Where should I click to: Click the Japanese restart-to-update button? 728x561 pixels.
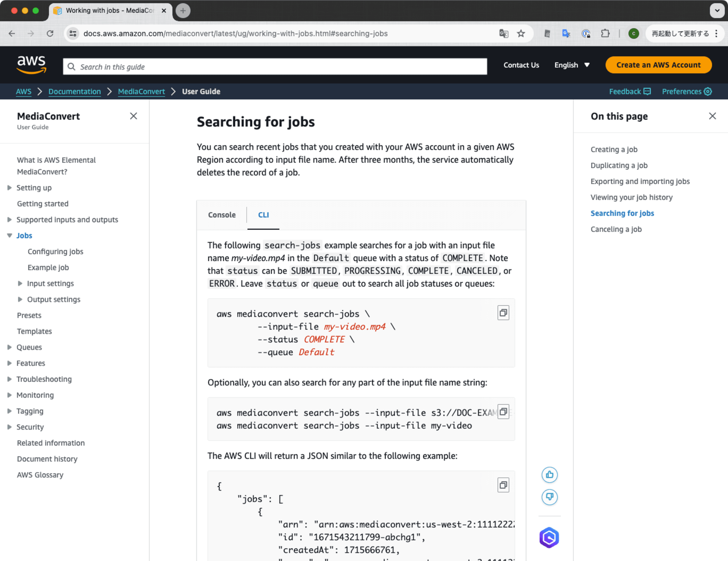[x=680, y=33]
